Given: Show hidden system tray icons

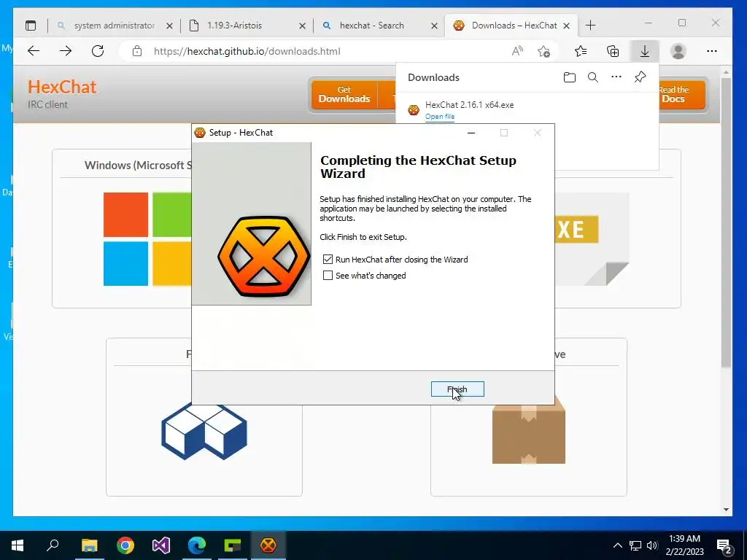Looking at the screenshot, I should pyautogui.click(x=617, y=545).
